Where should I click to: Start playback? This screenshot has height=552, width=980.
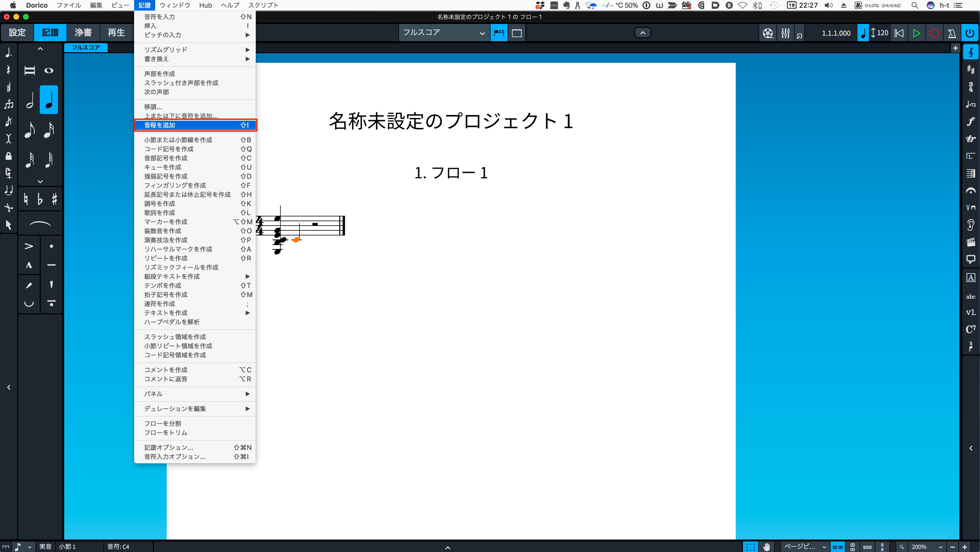[x=917, y=33]
